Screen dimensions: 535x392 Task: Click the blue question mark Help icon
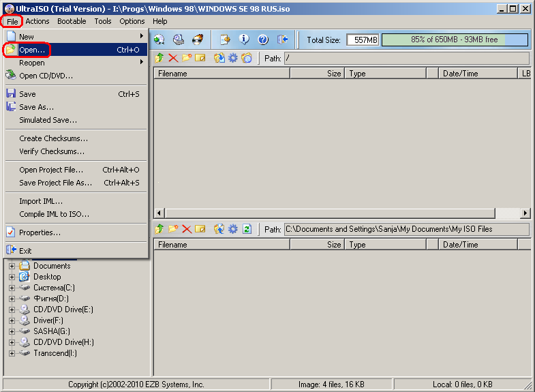click(263, 40)
